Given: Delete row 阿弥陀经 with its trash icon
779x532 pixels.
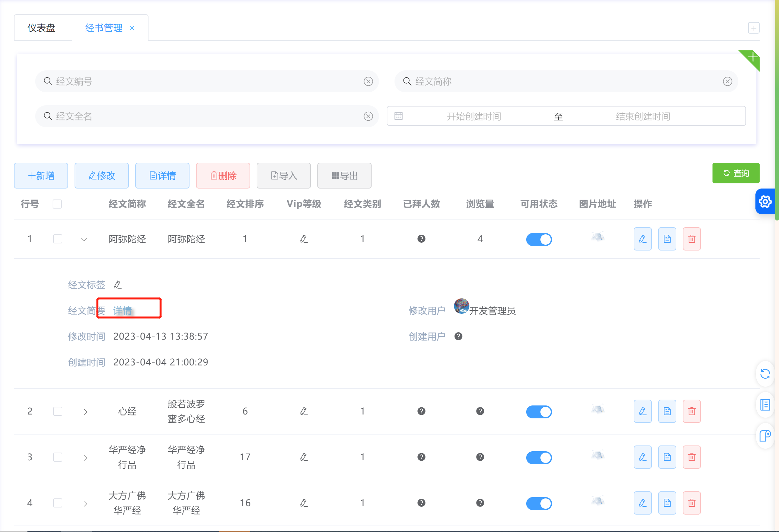Looking at the screenshot, I should pos(692,239).
